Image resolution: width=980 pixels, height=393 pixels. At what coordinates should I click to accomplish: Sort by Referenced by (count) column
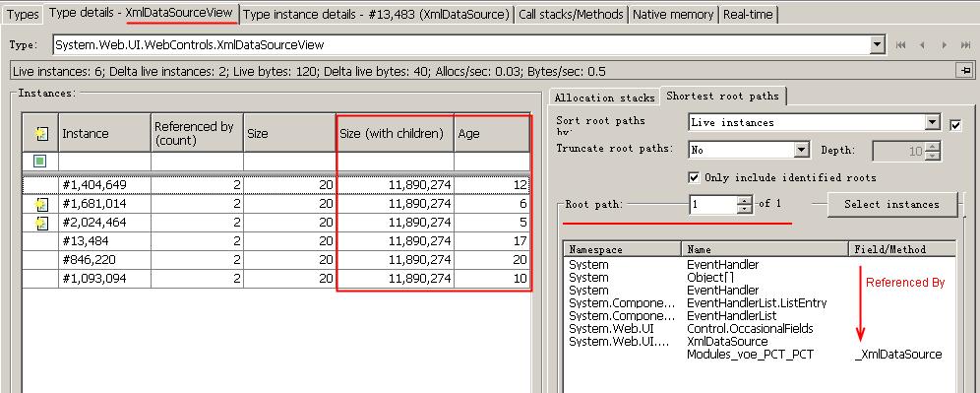click(197, 133)
